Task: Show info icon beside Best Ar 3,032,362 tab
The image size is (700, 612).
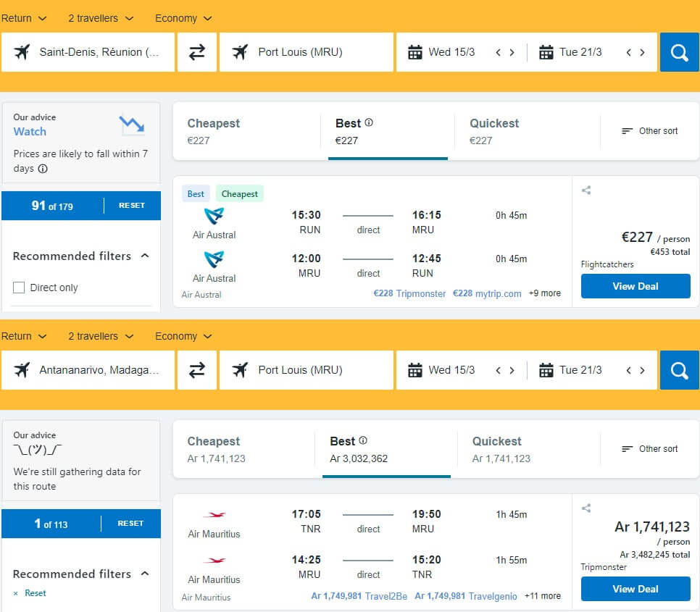Action: coord(363,440)
